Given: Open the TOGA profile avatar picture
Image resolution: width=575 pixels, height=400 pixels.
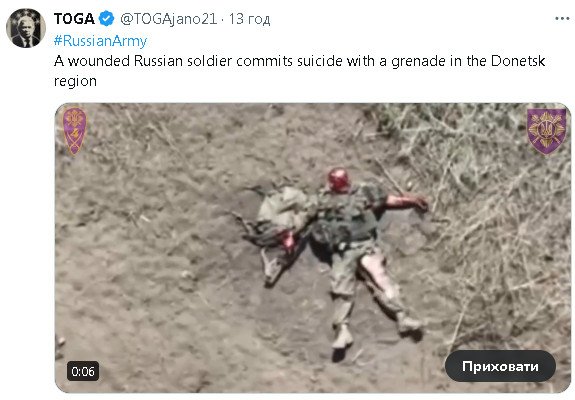Looking at the screenshot, I should pyautogui.click(x=26, y=28).
